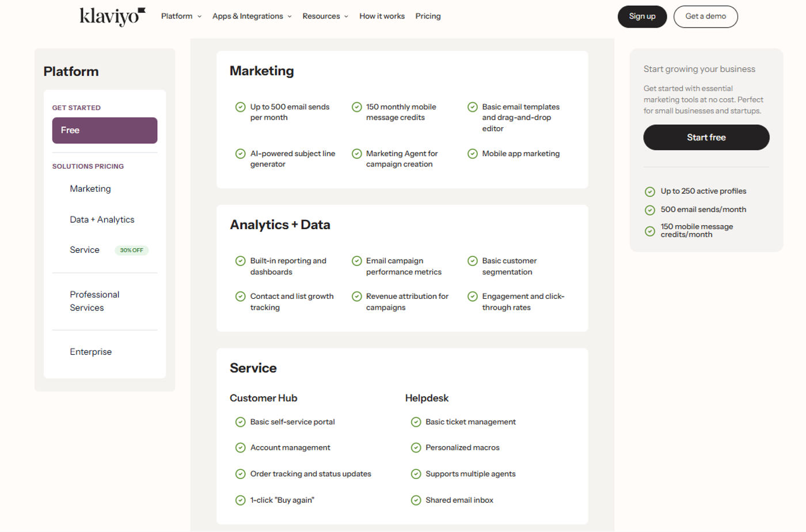Click check icon beside 'Personalized macros'

[416, 448]
